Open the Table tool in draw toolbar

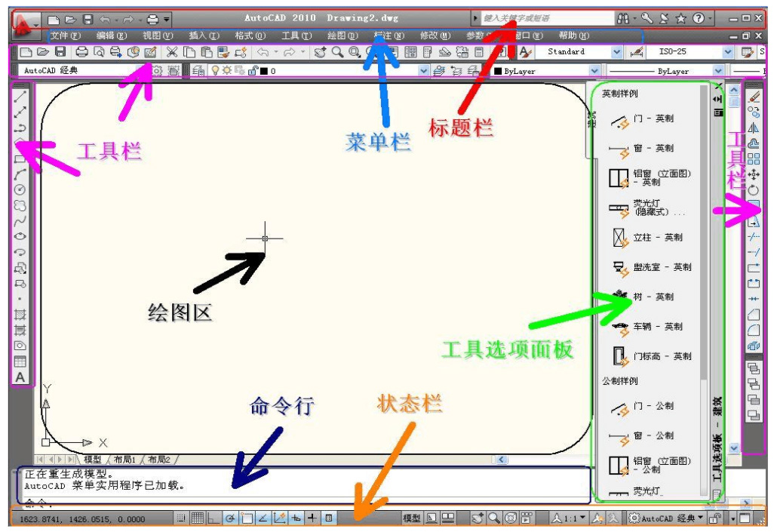[20, 361]
